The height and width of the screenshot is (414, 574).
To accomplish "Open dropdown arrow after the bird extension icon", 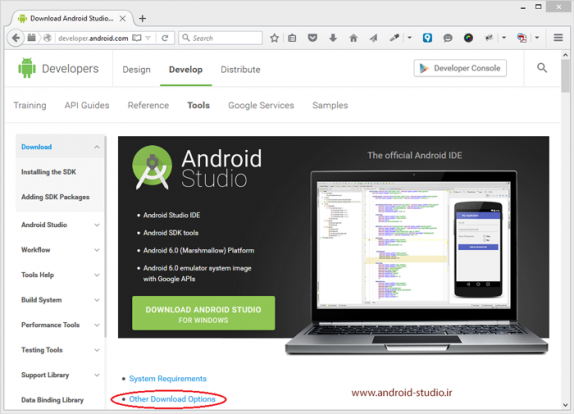I will pyautogui.click(x=504, y=37).
